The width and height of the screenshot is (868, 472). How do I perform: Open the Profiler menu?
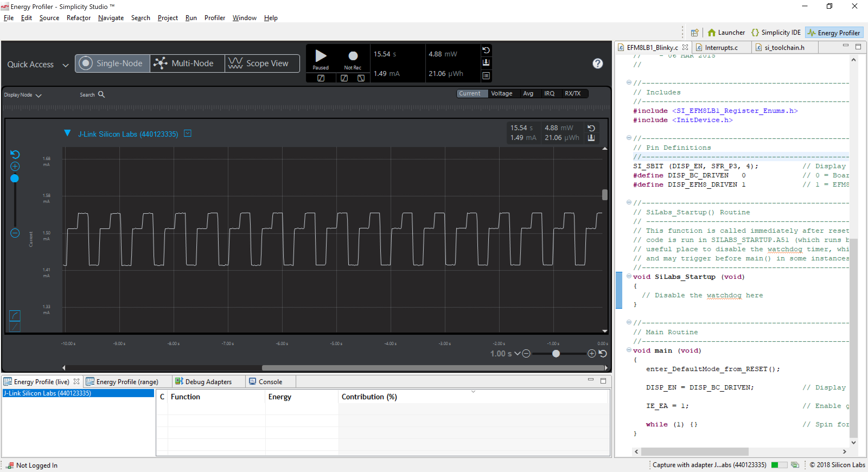tap(215, 18)
